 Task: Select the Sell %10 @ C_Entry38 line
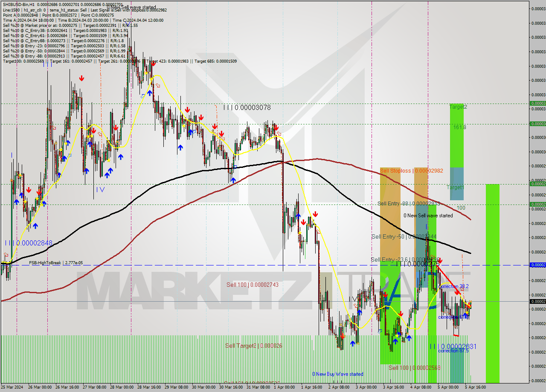point(65,30)
